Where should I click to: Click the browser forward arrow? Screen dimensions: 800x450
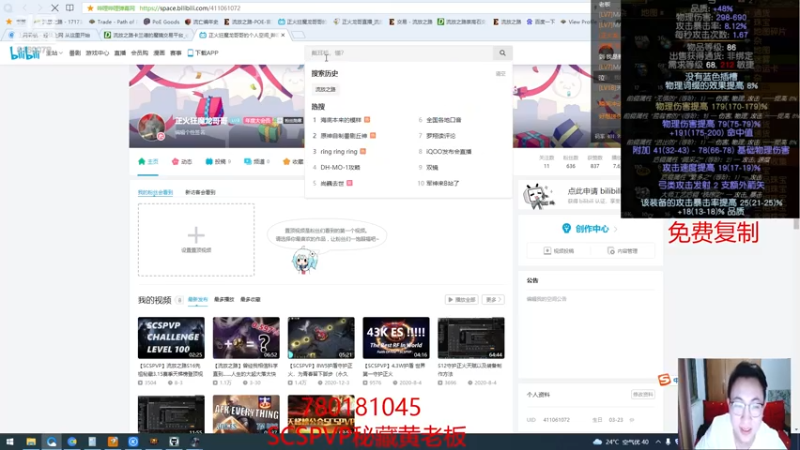coord(39,8)
